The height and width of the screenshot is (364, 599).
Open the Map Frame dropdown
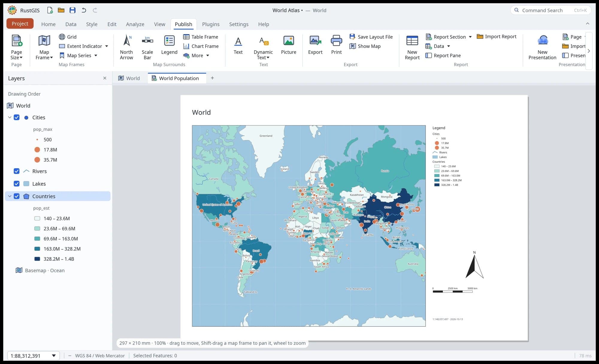(x=44, y=47)
